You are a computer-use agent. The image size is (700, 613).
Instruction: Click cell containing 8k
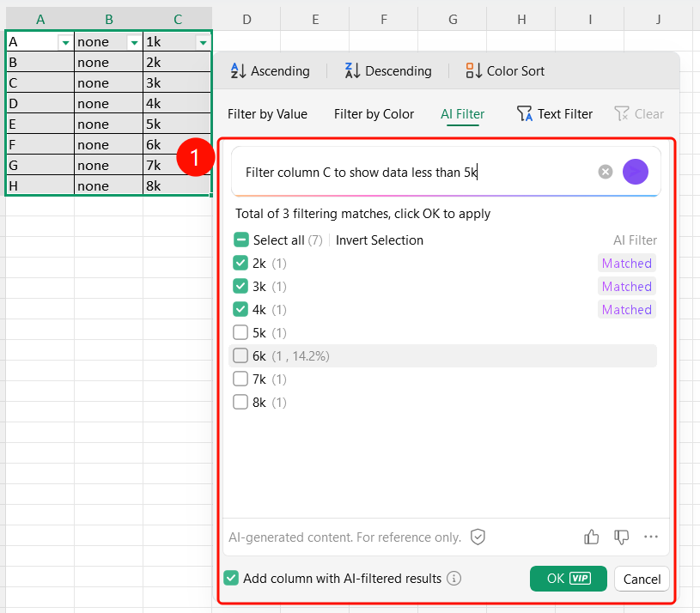177,185
